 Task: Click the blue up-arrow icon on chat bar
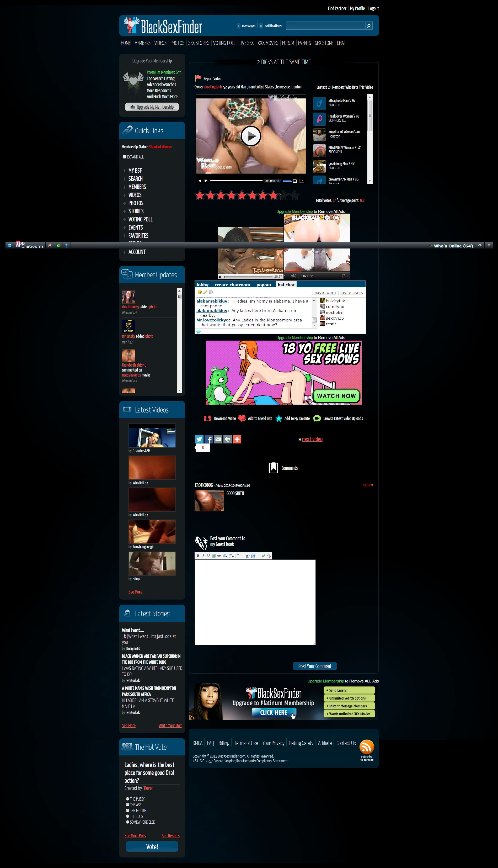[x=66, y=245]
